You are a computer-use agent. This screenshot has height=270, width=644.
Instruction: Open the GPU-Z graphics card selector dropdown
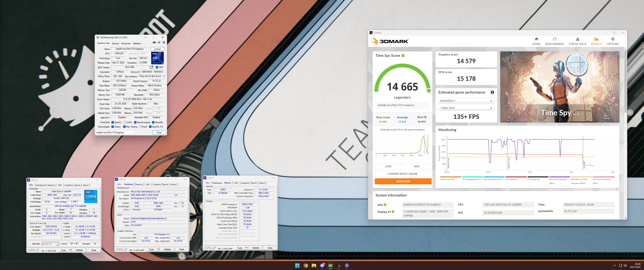coord(116,133)
